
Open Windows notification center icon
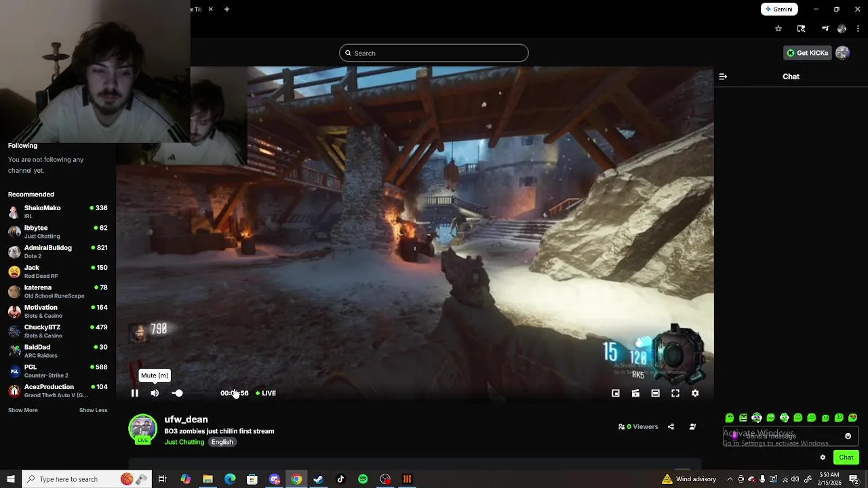(854, 479)
